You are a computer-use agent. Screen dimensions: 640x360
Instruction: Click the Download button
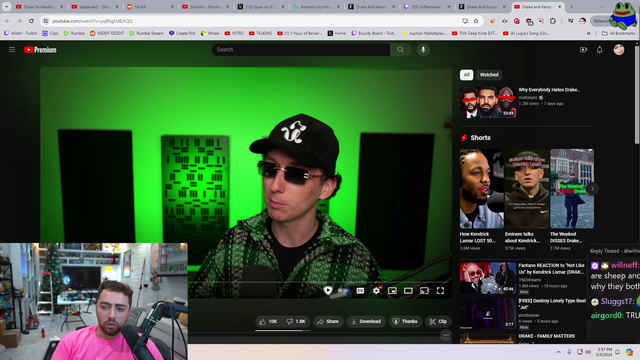366,322
